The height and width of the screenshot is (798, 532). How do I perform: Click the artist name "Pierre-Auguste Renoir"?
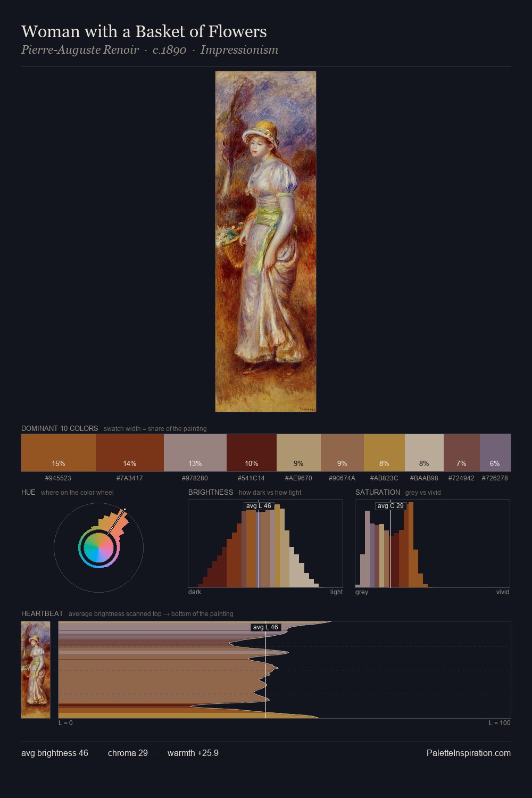[80, 50]
